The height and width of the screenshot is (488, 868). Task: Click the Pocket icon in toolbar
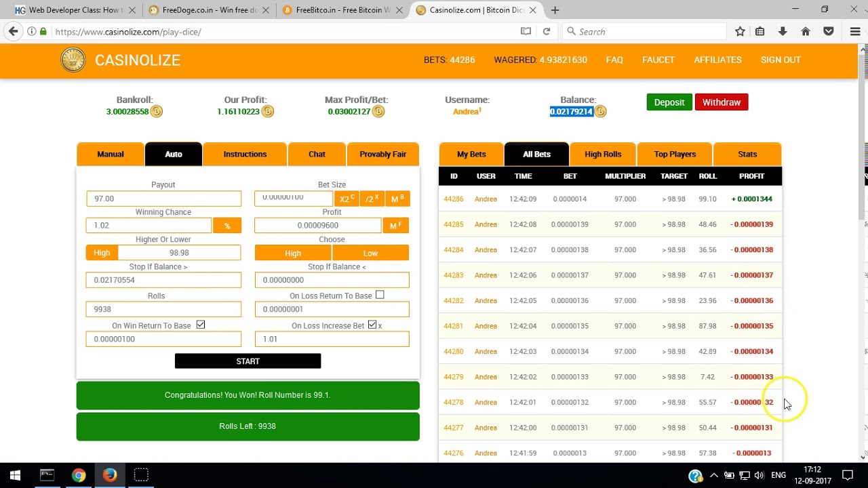tap(829, 32)
